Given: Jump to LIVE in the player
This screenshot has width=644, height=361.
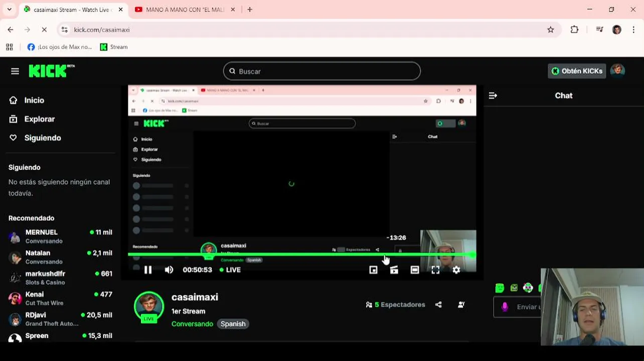Looking at the screenshot, I should click(x=230, y=270).
